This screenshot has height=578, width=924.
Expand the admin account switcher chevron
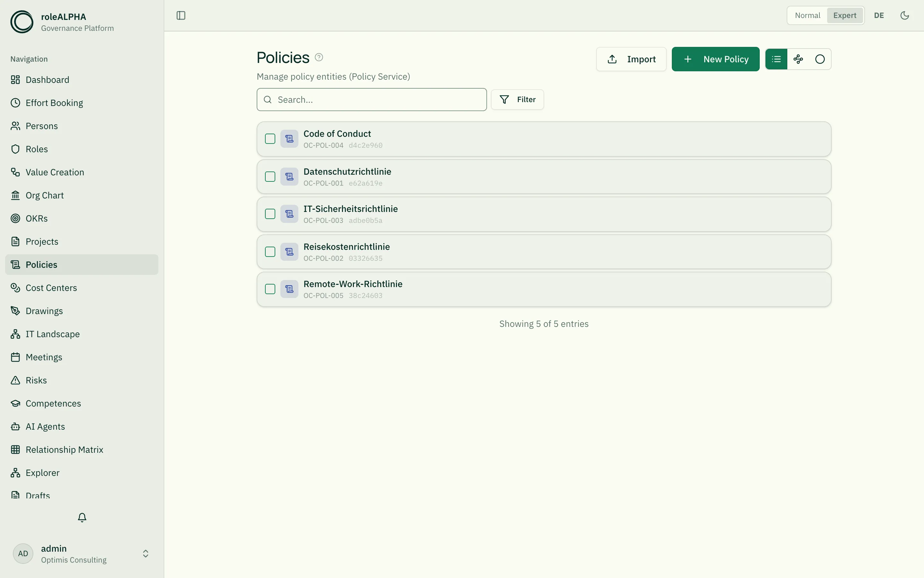(145, 554)
